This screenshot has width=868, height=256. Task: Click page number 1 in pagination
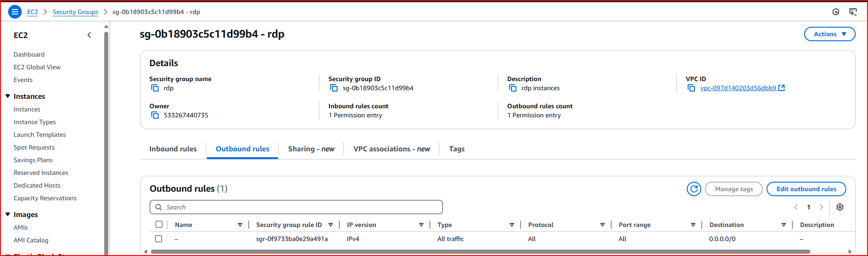(x=809, y=207)
